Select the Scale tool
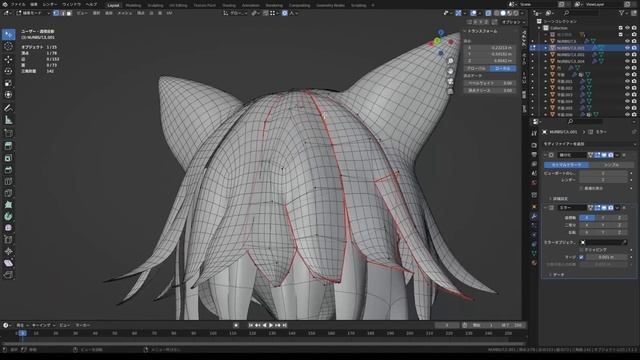The height and width of the screenshot is (360, 640). (x=8, y=83)
